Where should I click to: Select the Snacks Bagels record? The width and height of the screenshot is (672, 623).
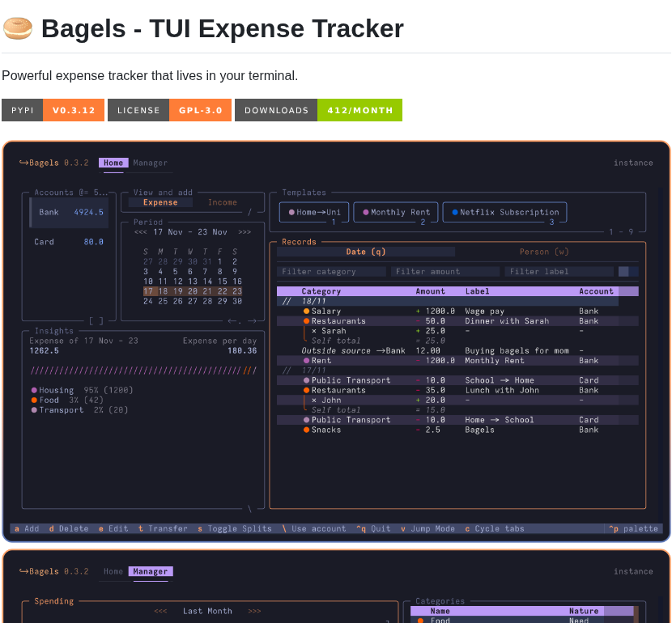[457, 430]
